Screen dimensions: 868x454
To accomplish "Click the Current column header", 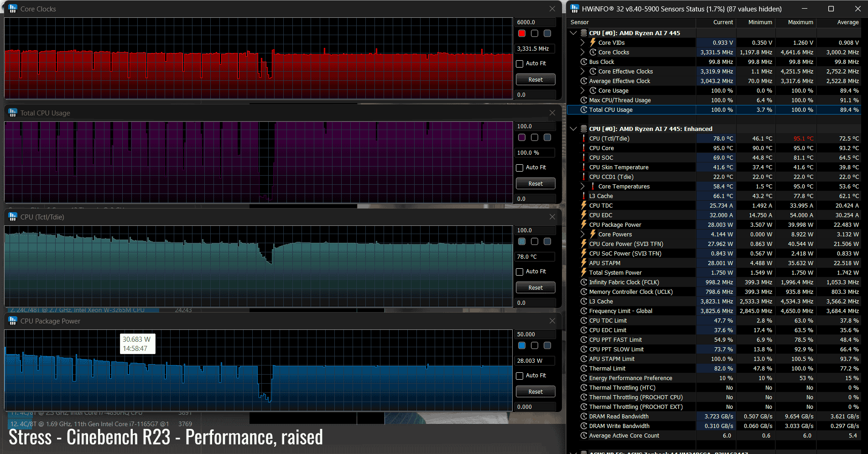I will 716,22.
